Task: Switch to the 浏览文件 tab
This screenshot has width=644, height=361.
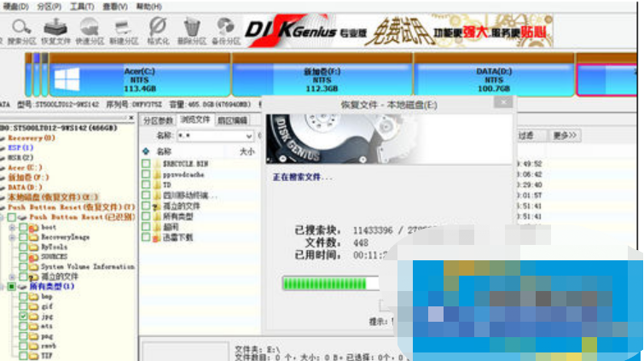Action: (x=195, y=120)
